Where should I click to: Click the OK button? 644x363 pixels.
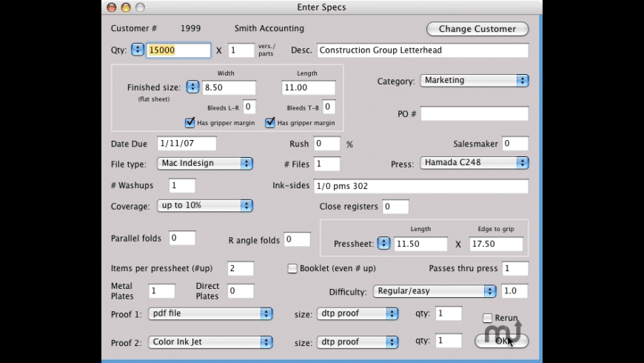[x=501, y=341]
